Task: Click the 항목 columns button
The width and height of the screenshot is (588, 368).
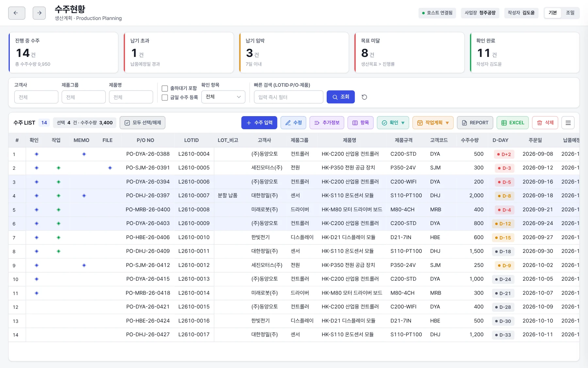Action: pyautogui.click(x=361, y=123)
